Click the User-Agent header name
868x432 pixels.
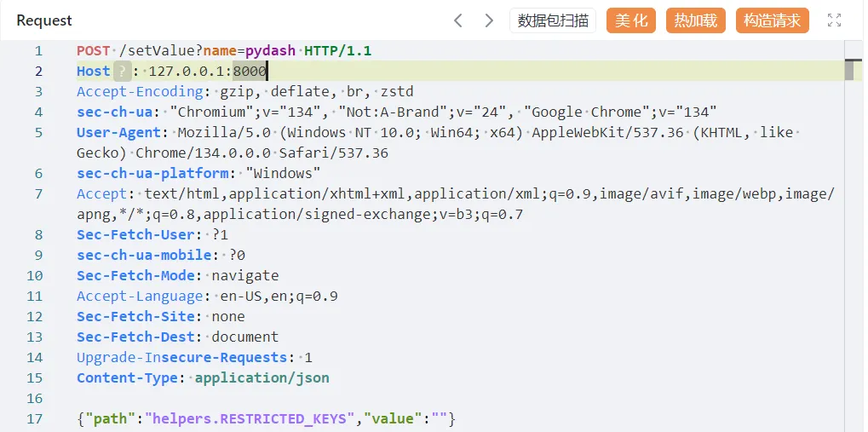click(118, 133)
